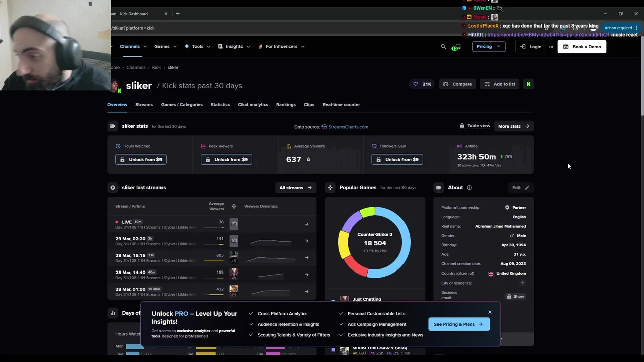The width and height of the screenshot is (644, 362).
Task: Open the arrow for the 28 Mar 15:15 stream
Action: coord(307,258)
